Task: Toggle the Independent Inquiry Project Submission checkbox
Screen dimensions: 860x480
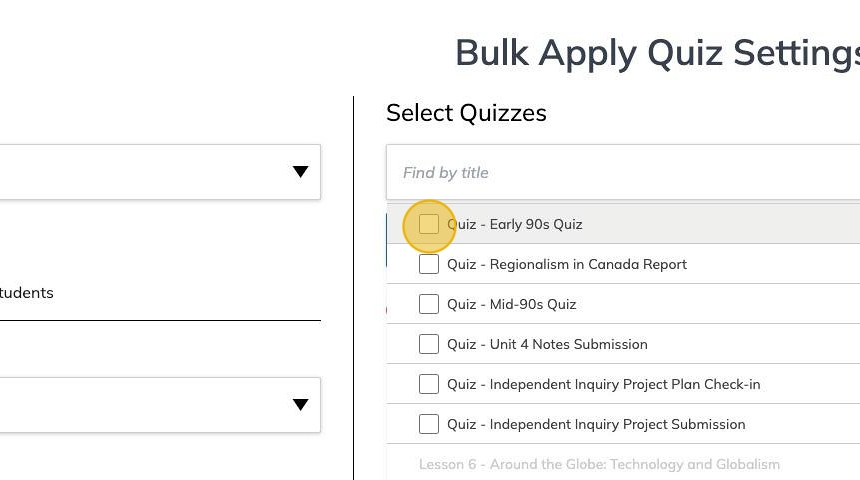Action: pyautogui.click(x=429, y=424)
